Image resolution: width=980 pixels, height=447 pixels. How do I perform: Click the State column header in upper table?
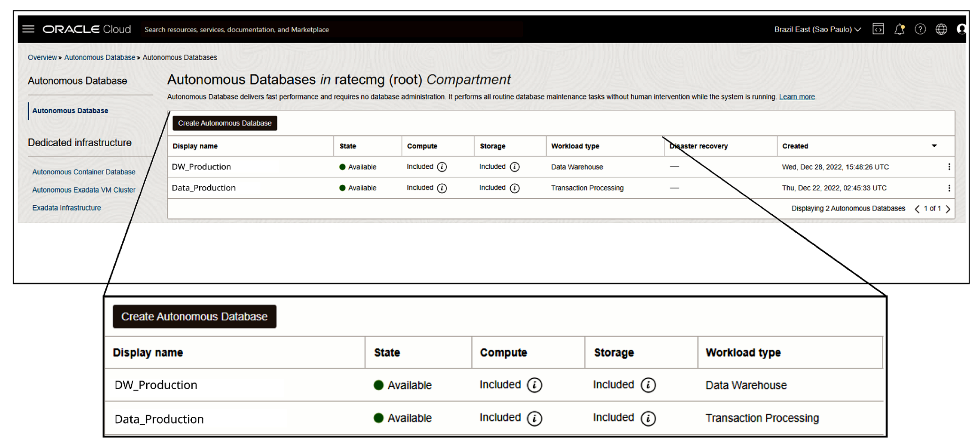348,146
